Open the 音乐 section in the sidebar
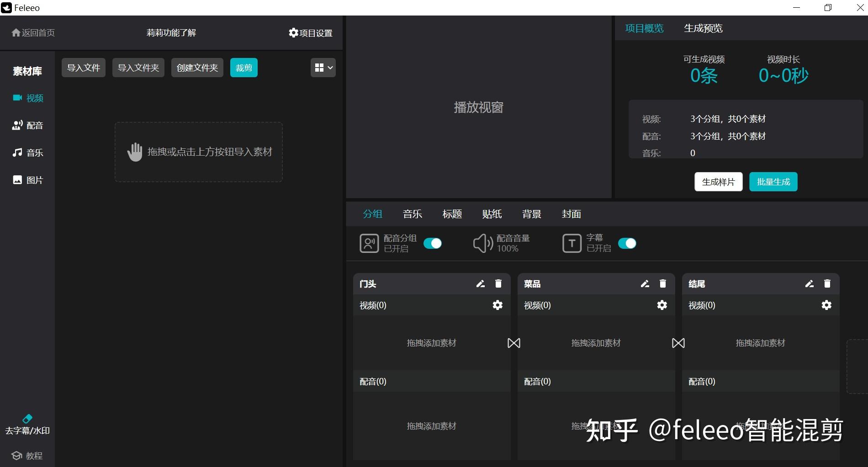The image size is (868, 467). (27, 152)
